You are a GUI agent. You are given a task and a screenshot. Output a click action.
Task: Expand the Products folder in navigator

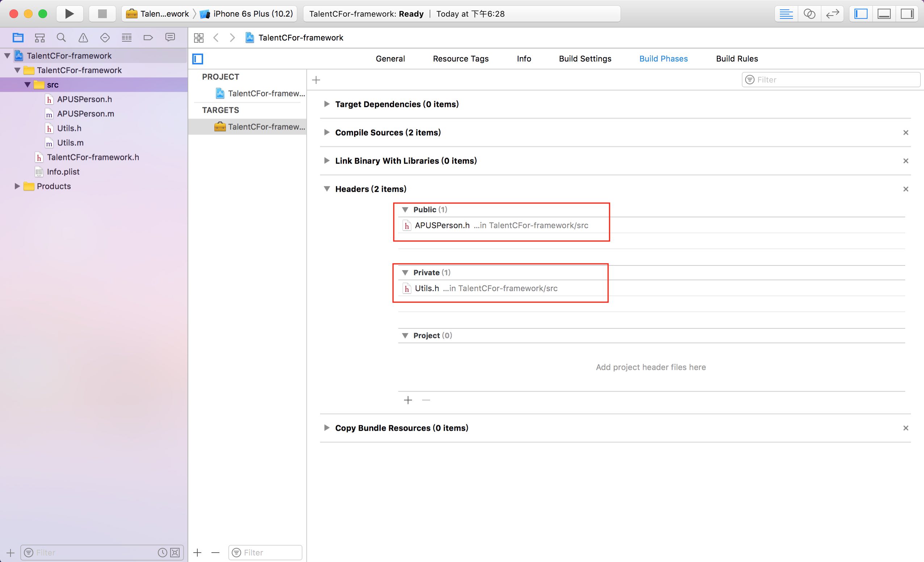pos(17,186)
